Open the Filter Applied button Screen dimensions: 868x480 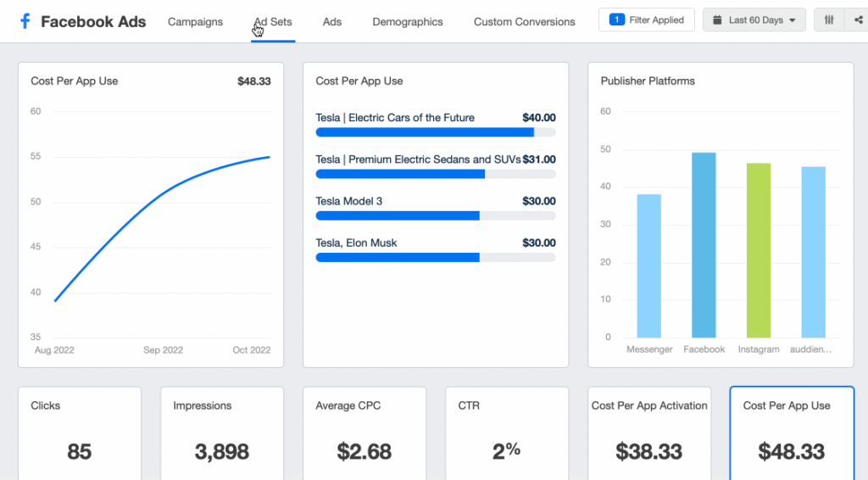tap(647, 20)
